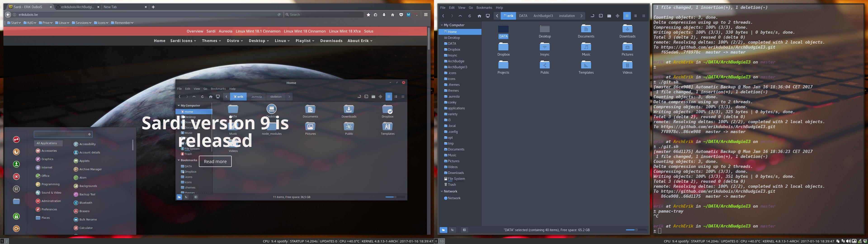The height and width of the screenshot is (244, 868).
Task: Open terminal icon in the right file manager toolbar
Action: pos(601,16)
